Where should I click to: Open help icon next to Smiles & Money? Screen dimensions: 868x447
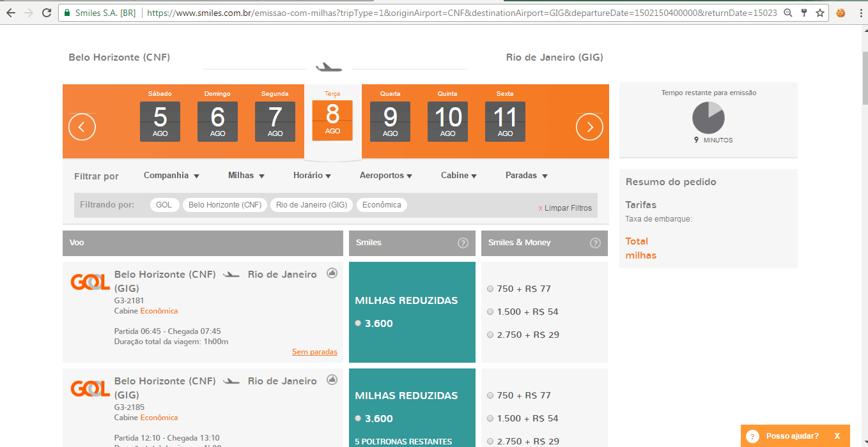[x=595, y=243]
